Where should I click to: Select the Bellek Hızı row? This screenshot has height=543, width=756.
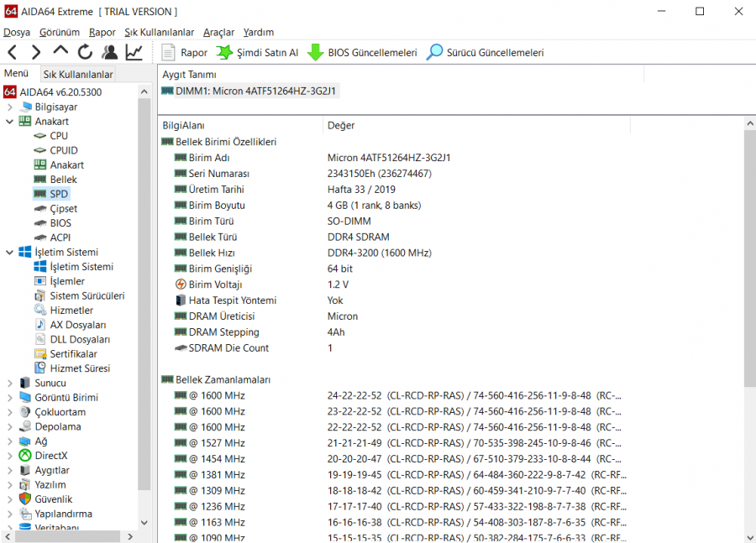[x=395, y=253]
